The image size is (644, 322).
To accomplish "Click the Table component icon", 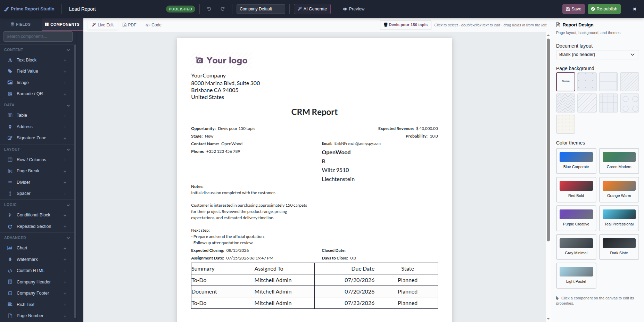I will click(10, 115).
